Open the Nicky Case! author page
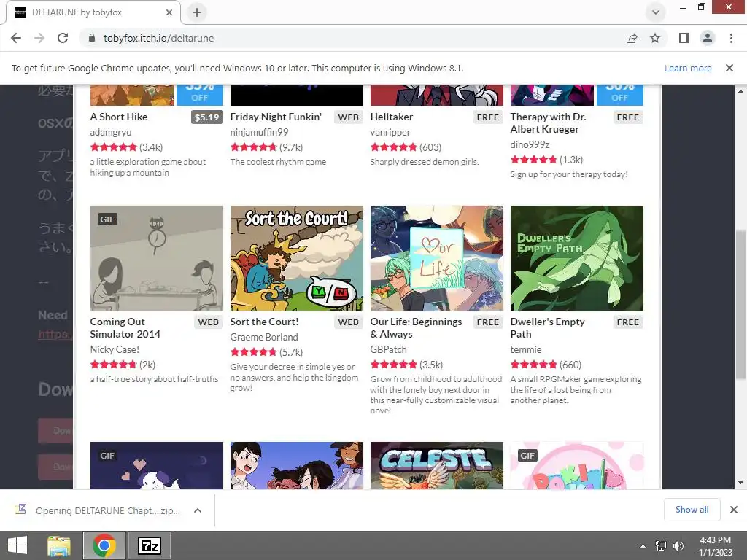Image resolution: width=747 pixels, height=560 pixels. point(115,349)
